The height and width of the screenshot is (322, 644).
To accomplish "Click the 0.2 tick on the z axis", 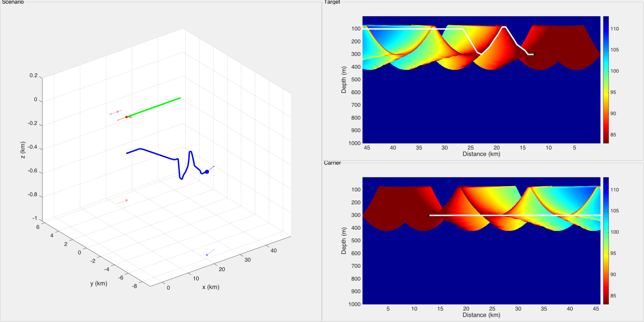I will [x=34, y=75].
